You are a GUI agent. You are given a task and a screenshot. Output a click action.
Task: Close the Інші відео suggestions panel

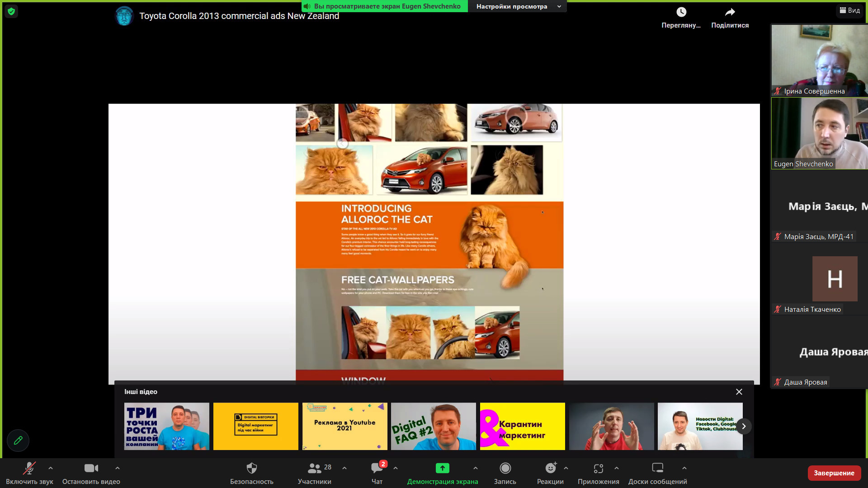(739, 392)
